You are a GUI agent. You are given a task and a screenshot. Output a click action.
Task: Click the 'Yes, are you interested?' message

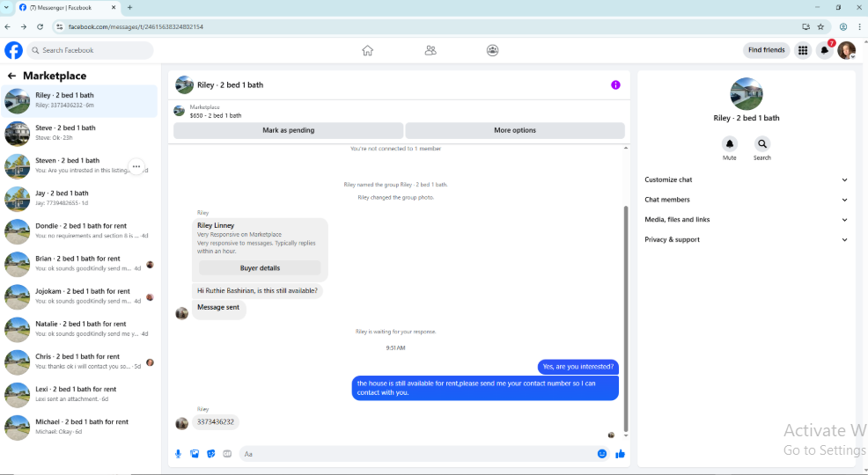(x=577, y=367)
